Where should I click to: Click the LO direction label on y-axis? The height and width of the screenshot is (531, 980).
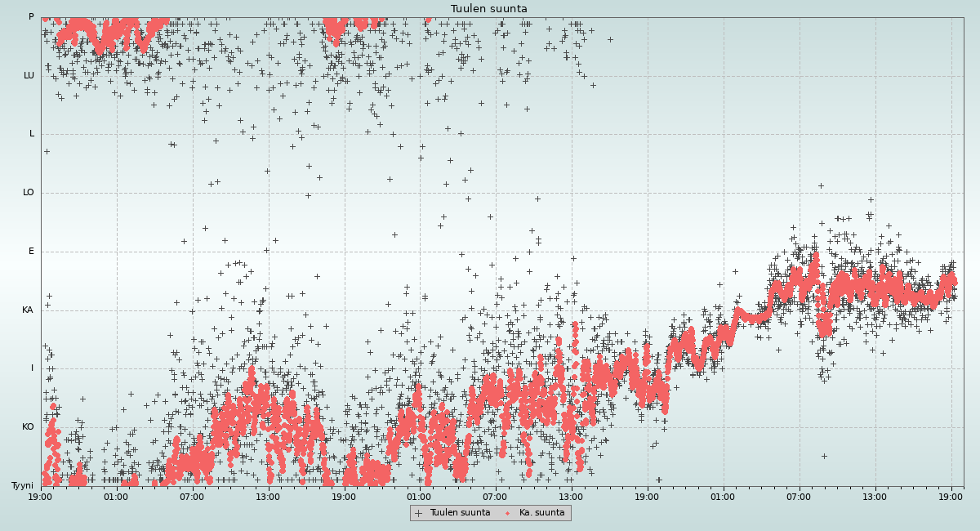pyautogui.click(x=29, y=193)
